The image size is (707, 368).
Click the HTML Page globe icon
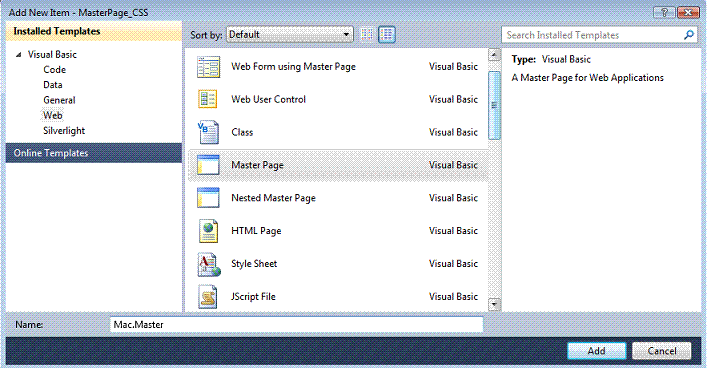[x=208, y=231]
